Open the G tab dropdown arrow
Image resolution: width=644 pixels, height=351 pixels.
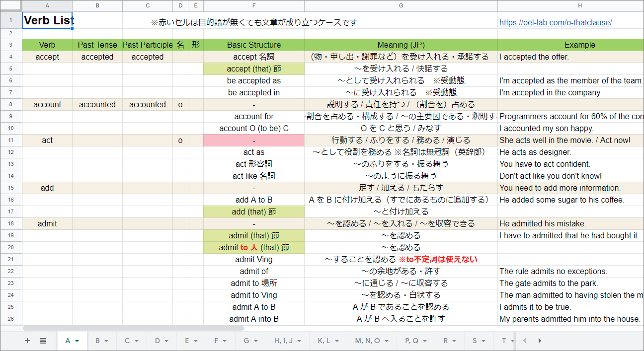pos(255,341)
